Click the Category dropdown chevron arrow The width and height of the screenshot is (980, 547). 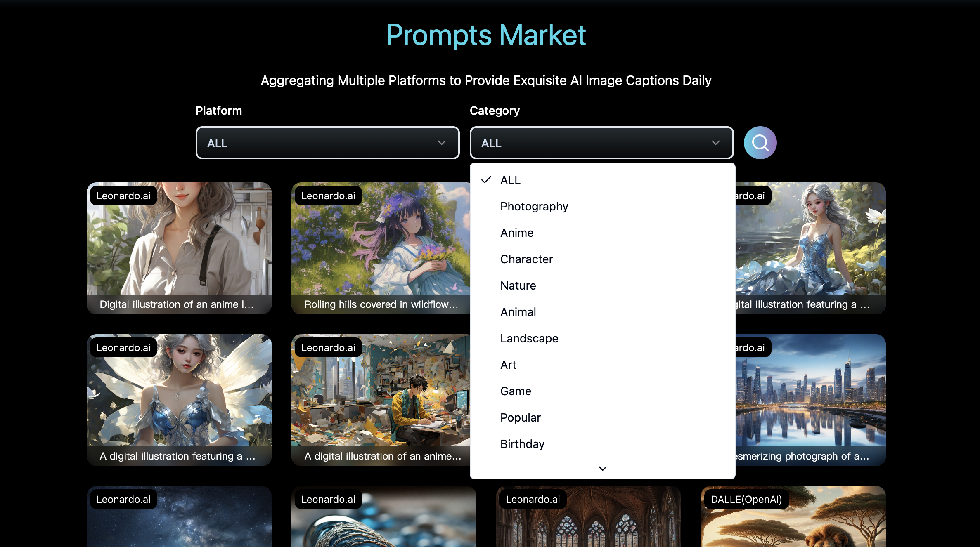point(716,143)
